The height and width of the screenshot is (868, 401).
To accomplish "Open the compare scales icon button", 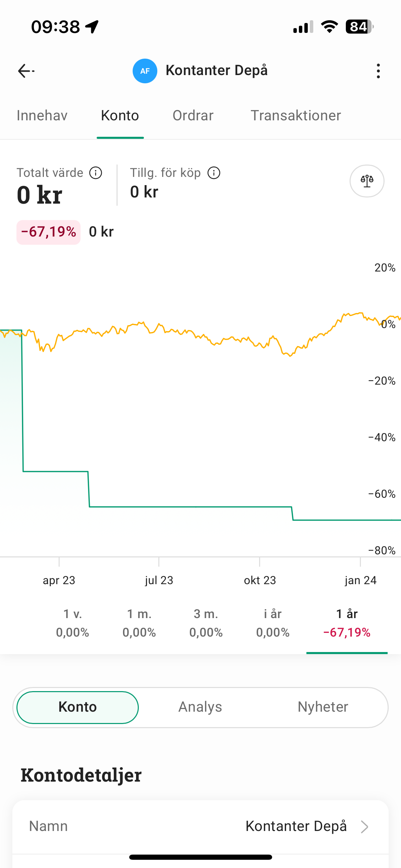I will (x=367, y=181).
